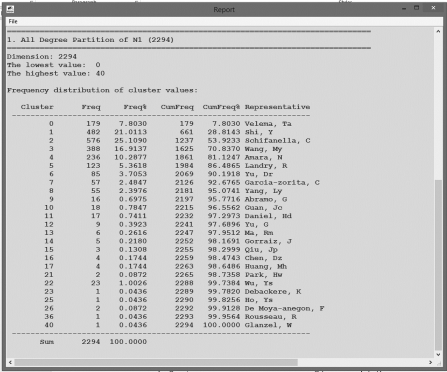Open the File menu

coord(13,21)
